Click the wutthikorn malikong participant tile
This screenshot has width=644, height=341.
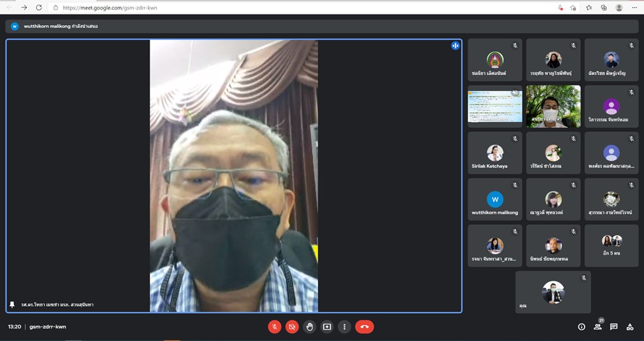(x=495, y=200)
